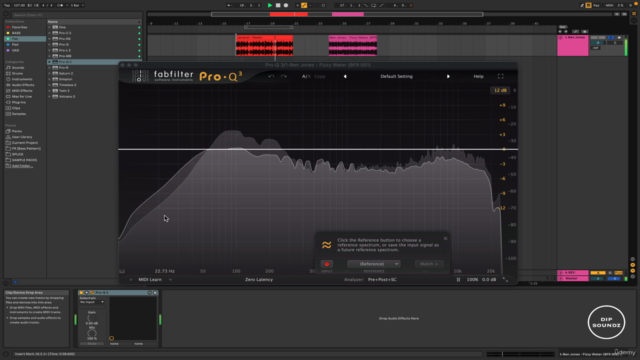Open the Zero Latency processing mode menu
Image resolution: width=640 pixels, height=360 pixels.
(x=259, y=280)
